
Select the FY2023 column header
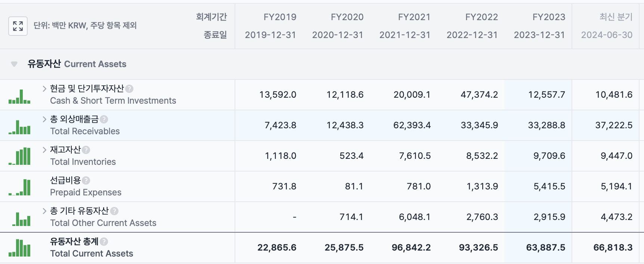[539, 26]
